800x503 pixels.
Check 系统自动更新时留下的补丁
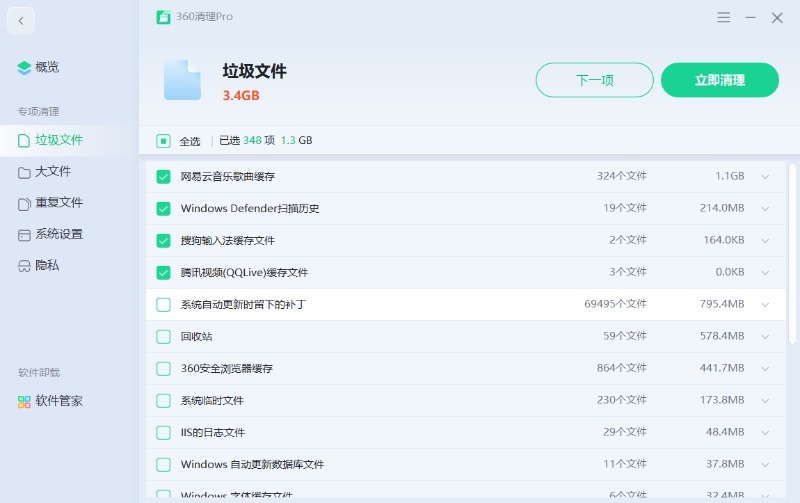click(x=163, y=305)
